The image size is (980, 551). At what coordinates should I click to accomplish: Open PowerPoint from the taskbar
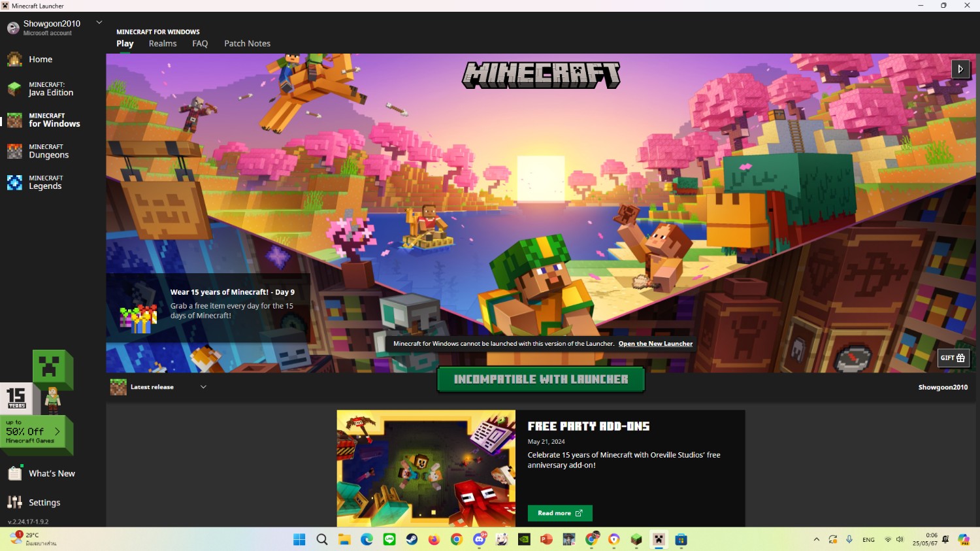pyautogui.click(x=546, y=539)
